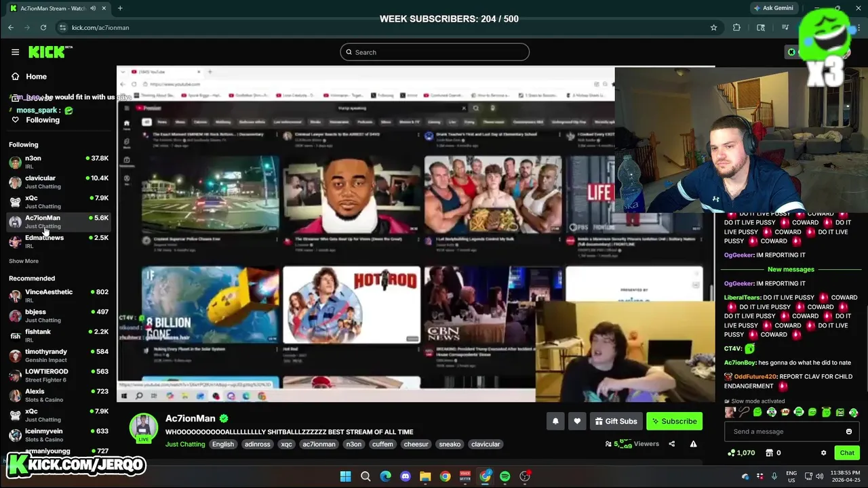Select the n3on stream tag
Screen dimensions: 868x488
click(x=353, y=444)
